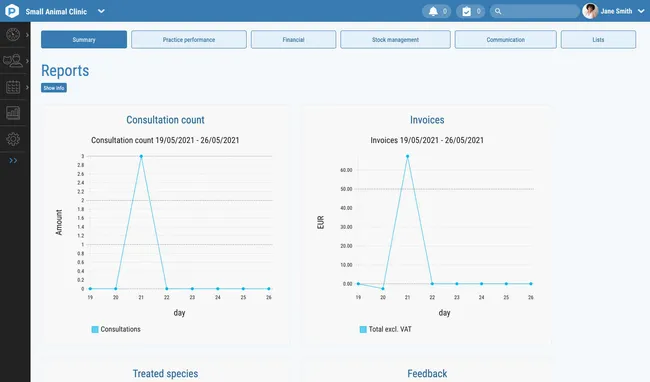Open the reports chart icon in sidebar
The image size is (650, 382).
[x=13, y=113]
